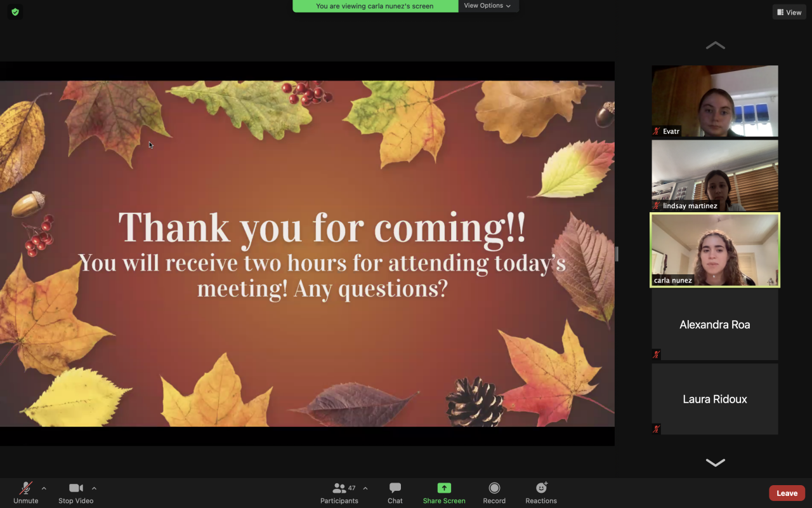Leave the meeting

[x=787, y=493]
